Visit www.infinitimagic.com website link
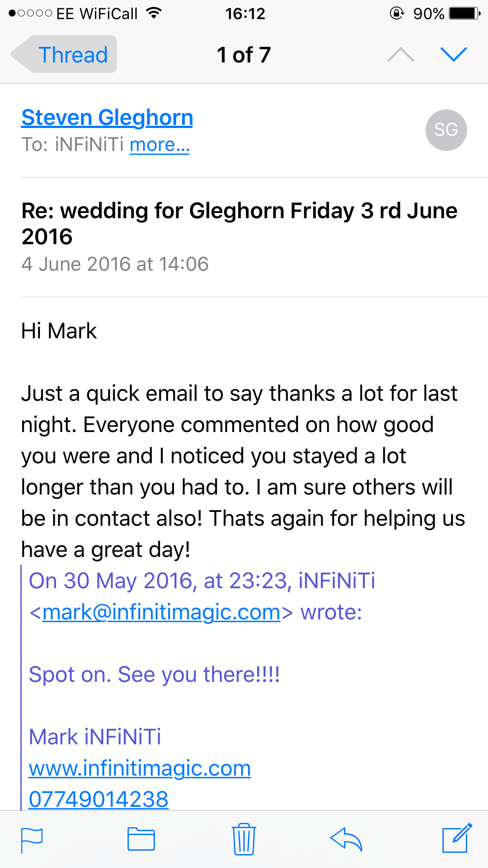 (140, 768)
